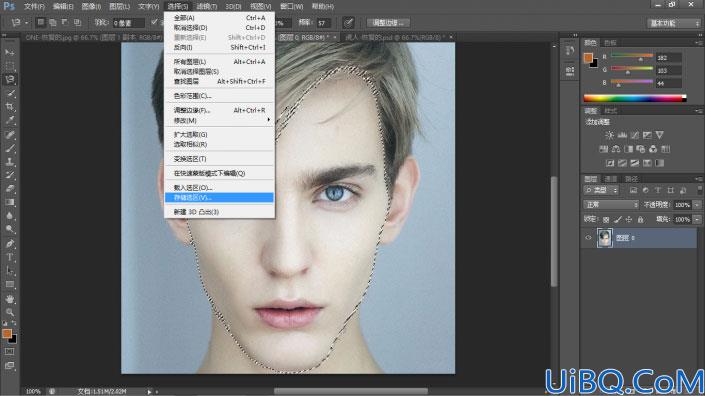Choose the Pen tool

coord(9,244)
